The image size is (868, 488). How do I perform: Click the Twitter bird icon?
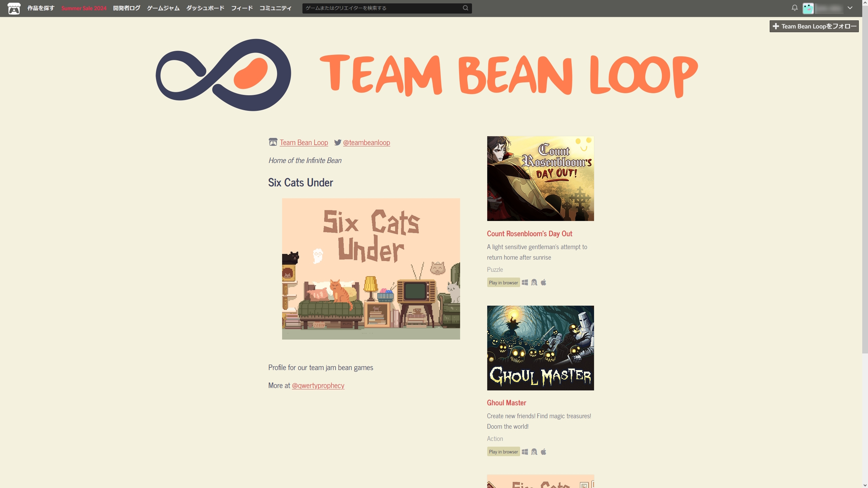[338, 142]
